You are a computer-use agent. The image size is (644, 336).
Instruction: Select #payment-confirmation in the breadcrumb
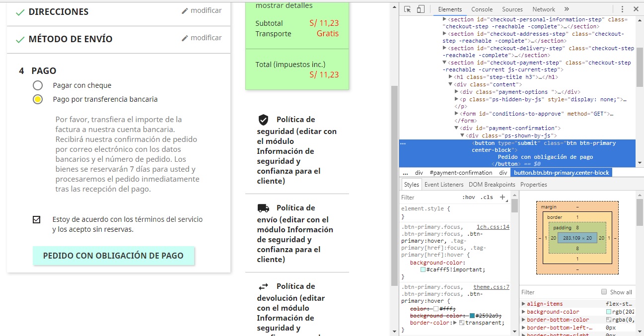point(461,173)
